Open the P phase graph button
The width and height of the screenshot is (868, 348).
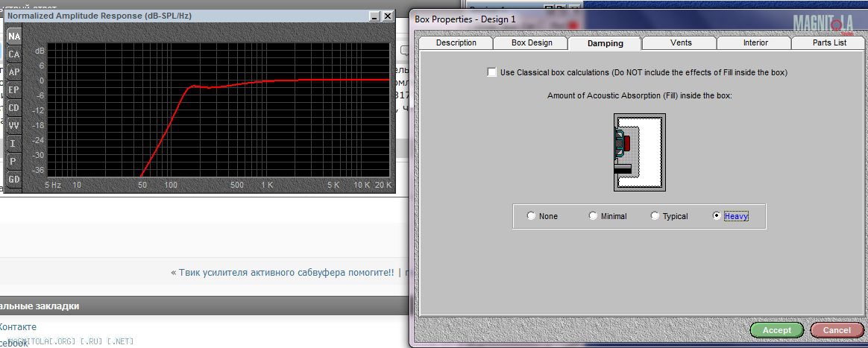click(13, 161)
